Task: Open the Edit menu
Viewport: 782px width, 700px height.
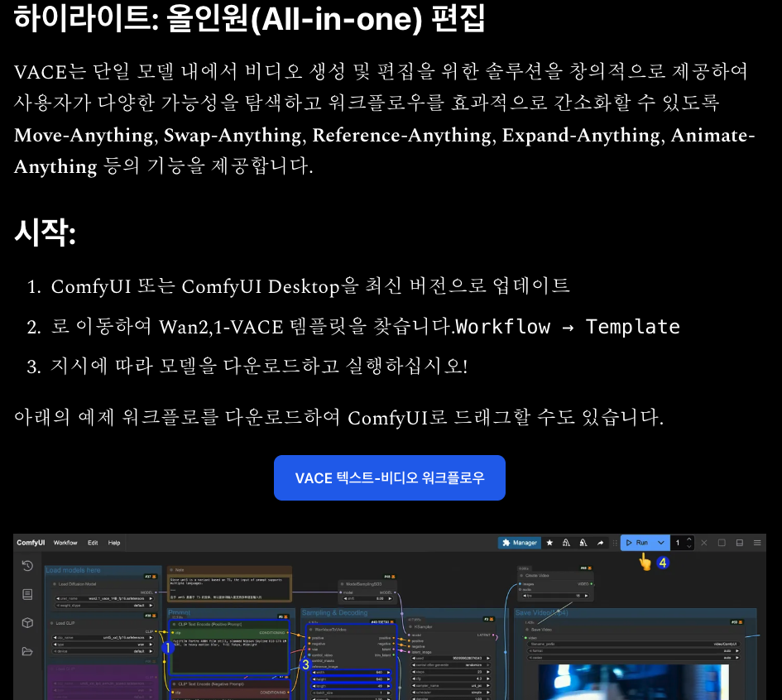Action: [93, 543]
